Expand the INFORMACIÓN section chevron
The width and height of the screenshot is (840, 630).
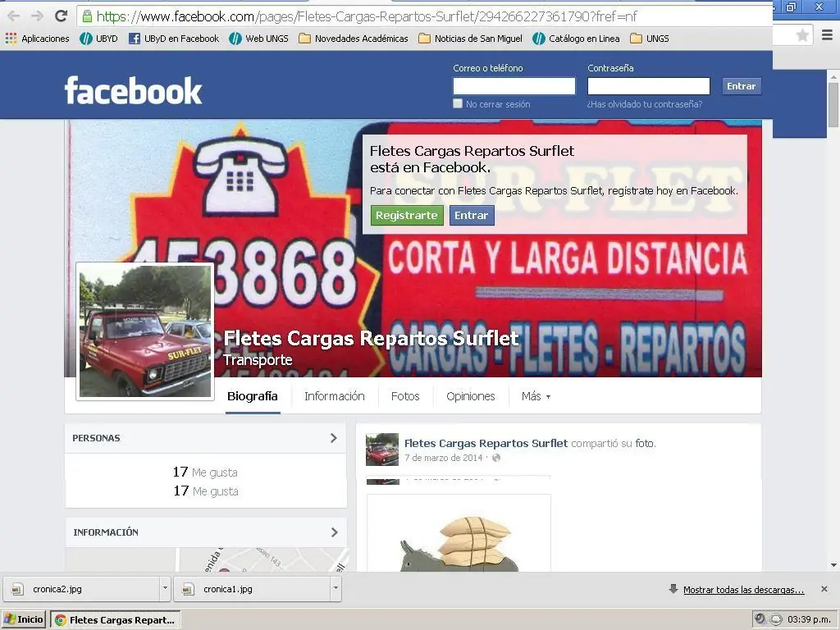pos(335,532)
